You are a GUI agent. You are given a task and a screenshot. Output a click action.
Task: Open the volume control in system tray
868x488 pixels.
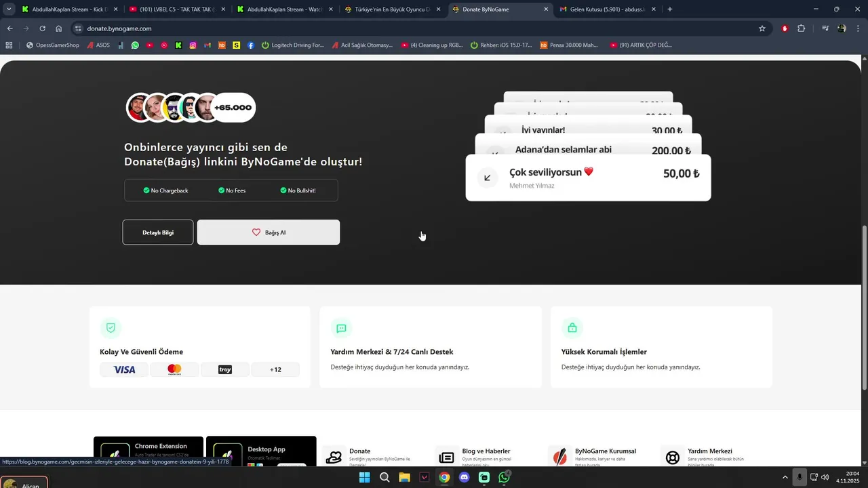point(825,477)
